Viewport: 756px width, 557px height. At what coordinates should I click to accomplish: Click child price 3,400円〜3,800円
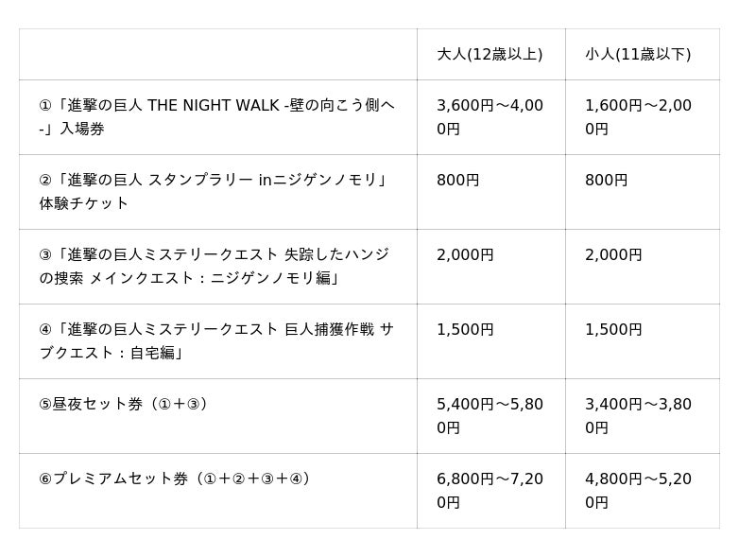click(x=638, y=415)
